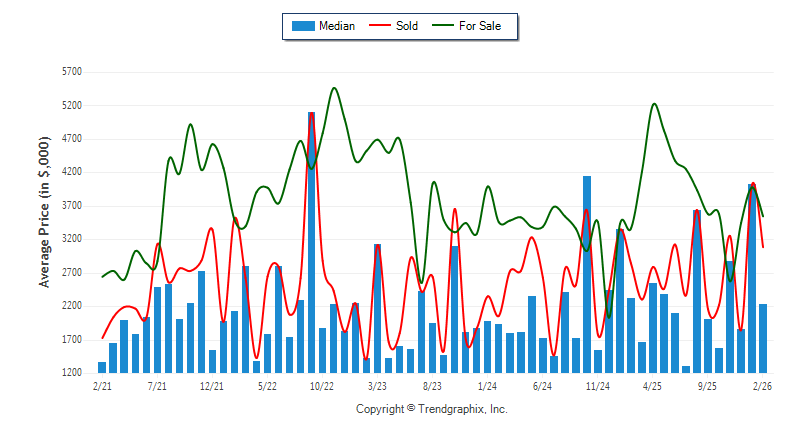800x434 pixels.
Task: Click the 8/23 x-axis date label
Action: 432,386
